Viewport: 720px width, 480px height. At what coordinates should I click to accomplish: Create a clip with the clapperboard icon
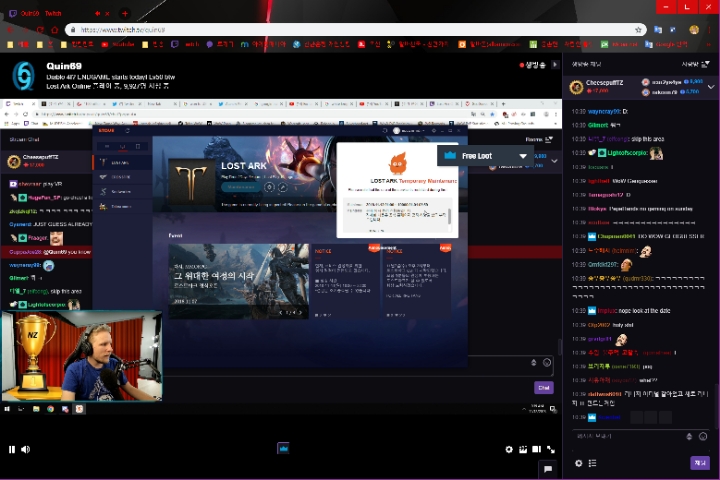(523, 449)
